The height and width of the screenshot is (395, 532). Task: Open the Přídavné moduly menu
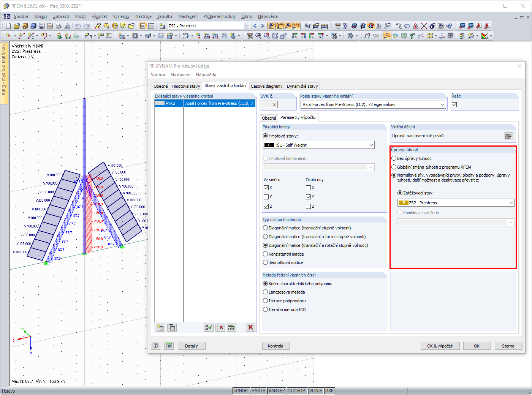(219, 16)
